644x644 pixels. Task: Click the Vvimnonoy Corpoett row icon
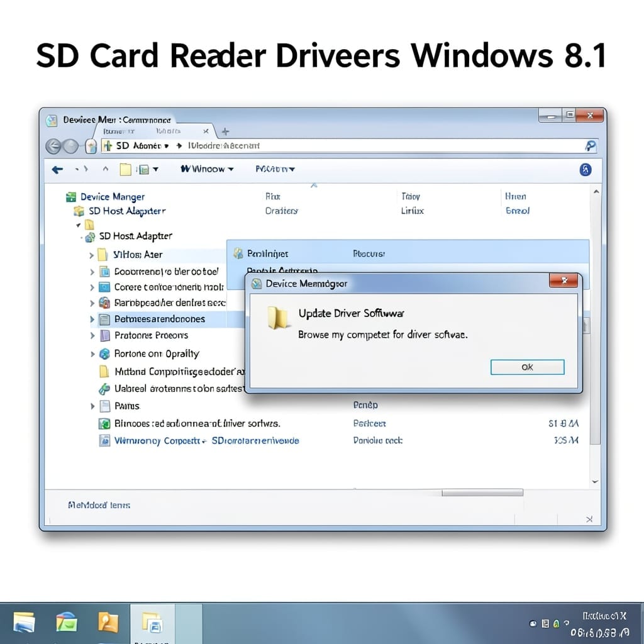[x=105, y=441]
